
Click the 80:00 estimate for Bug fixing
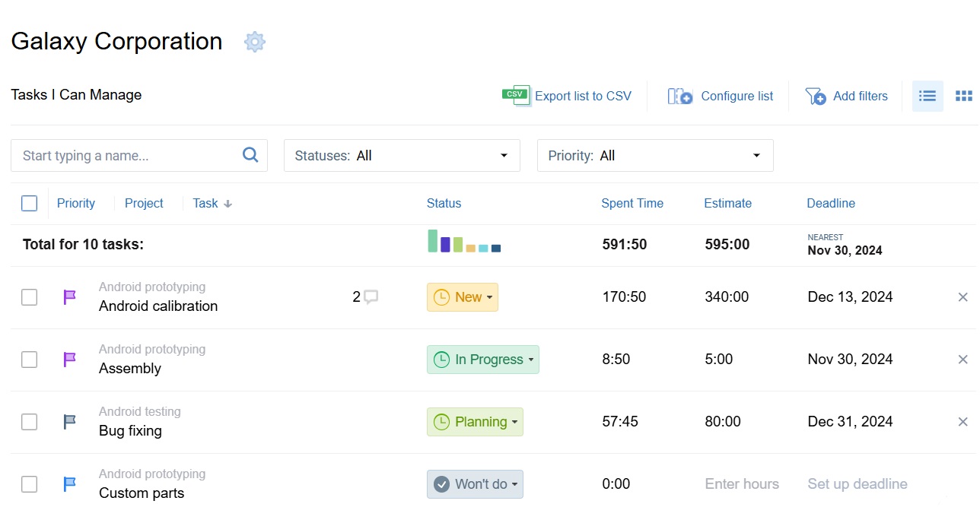point(723,422)
